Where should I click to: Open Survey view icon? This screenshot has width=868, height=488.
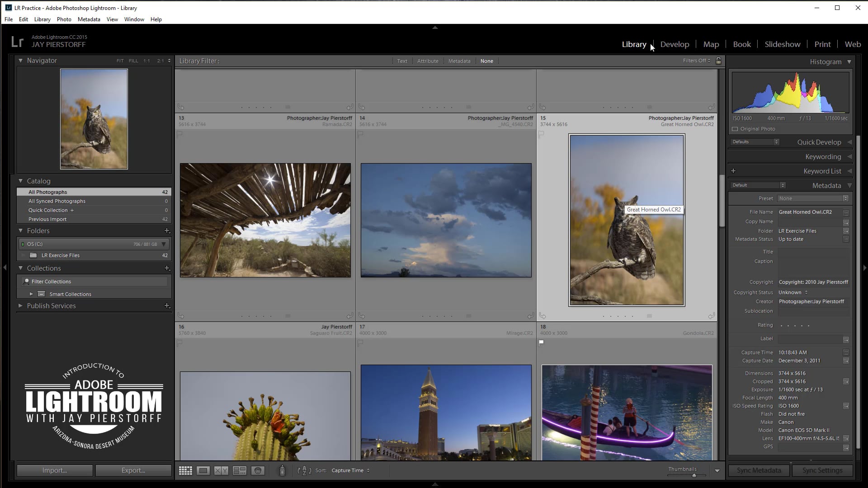(239, 470)
